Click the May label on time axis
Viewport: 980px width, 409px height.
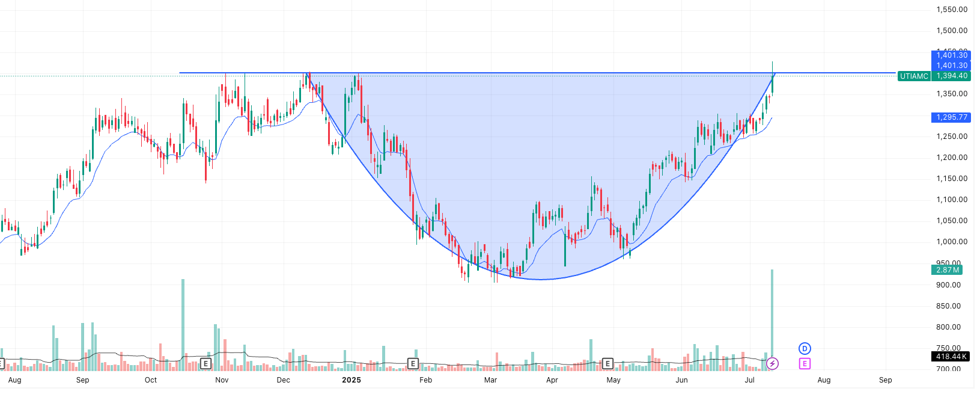(x=613, y=380)
